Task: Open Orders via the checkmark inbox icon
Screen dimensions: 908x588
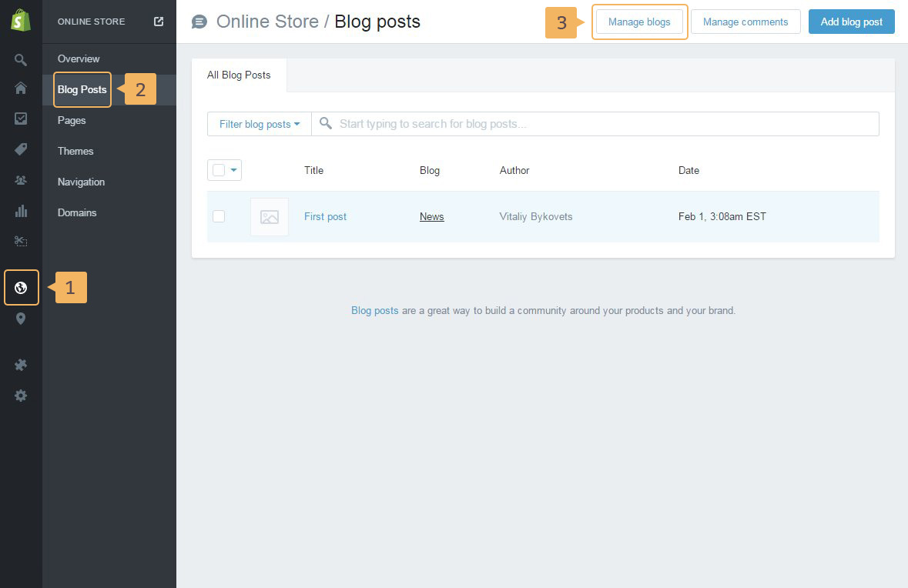Action: [21, 119]
